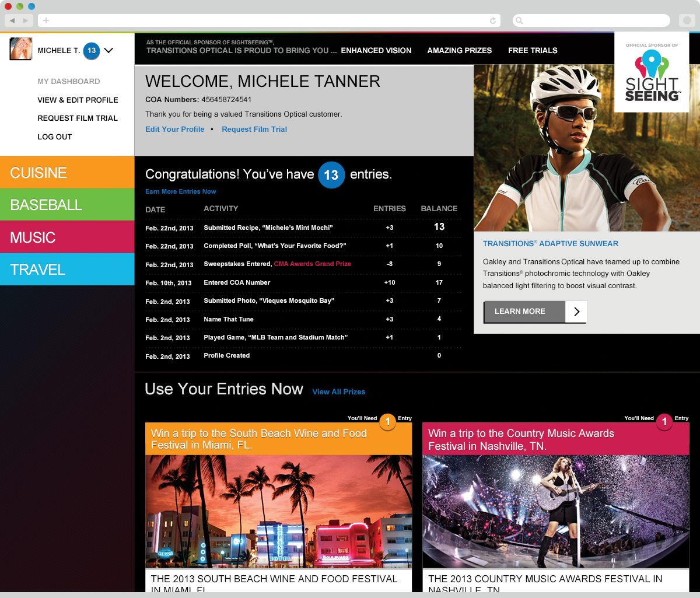Click "Profile Created" activity
The width and height of the screenshot is (700, 598).
[x=227, y=355]
